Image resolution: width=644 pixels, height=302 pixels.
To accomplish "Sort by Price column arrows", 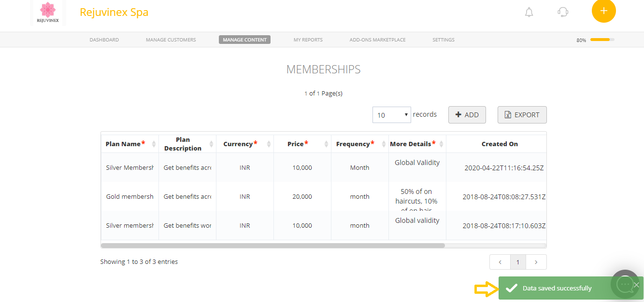I will [326, 144].
